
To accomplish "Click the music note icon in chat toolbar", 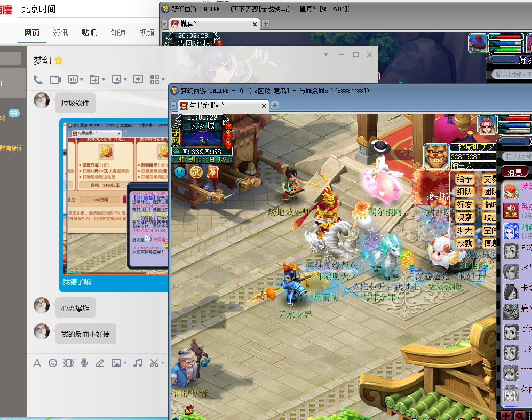I will pos(138,363).
